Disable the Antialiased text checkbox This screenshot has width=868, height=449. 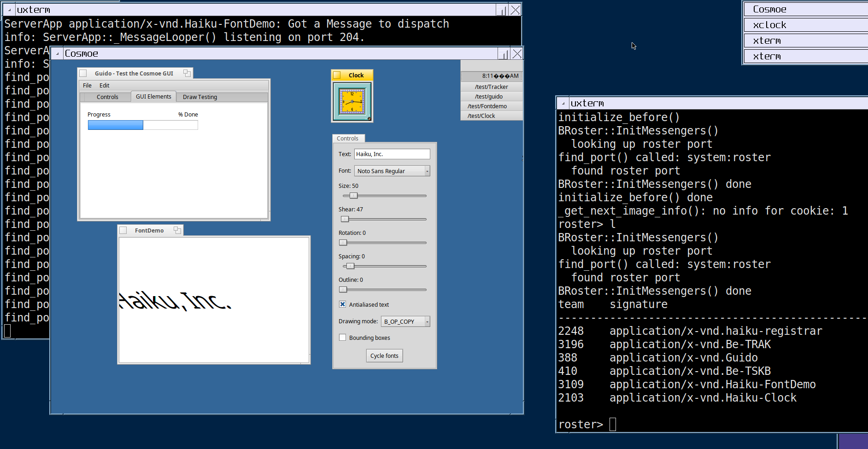343,304
